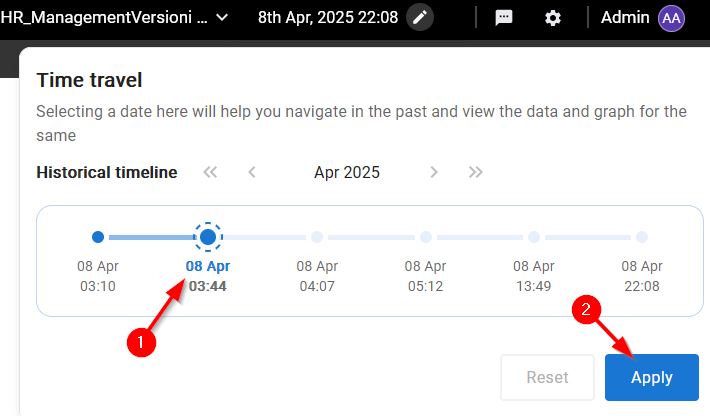710x416 pixels.
Task: Jump forward with double-right chevron
Action: (x=475, y=172)
